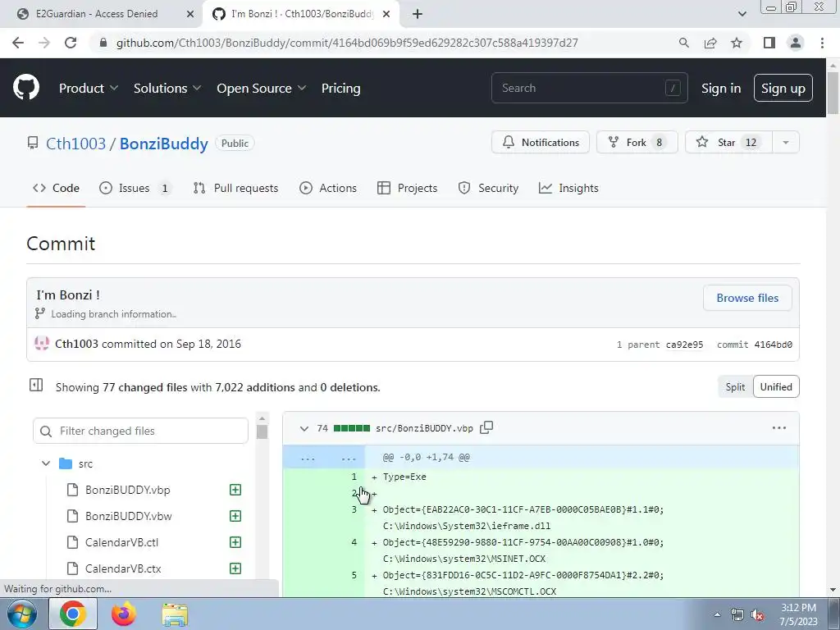Click the share page icon
Screen dimensions: 840x630
pos(710,43)
